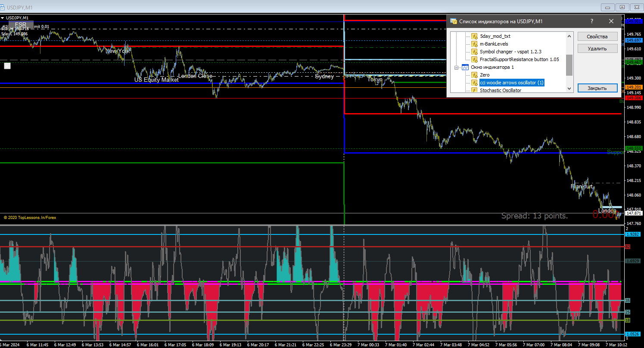This screenshot has width=644, height=348.
Task: Click the help question mark in dialog
Action: coord(592,21)
